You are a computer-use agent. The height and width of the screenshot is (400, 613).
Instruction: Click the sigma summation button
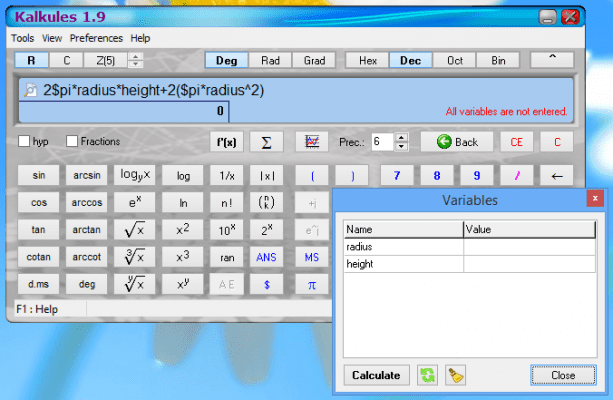pyautogui.click(x=266, y=141)
